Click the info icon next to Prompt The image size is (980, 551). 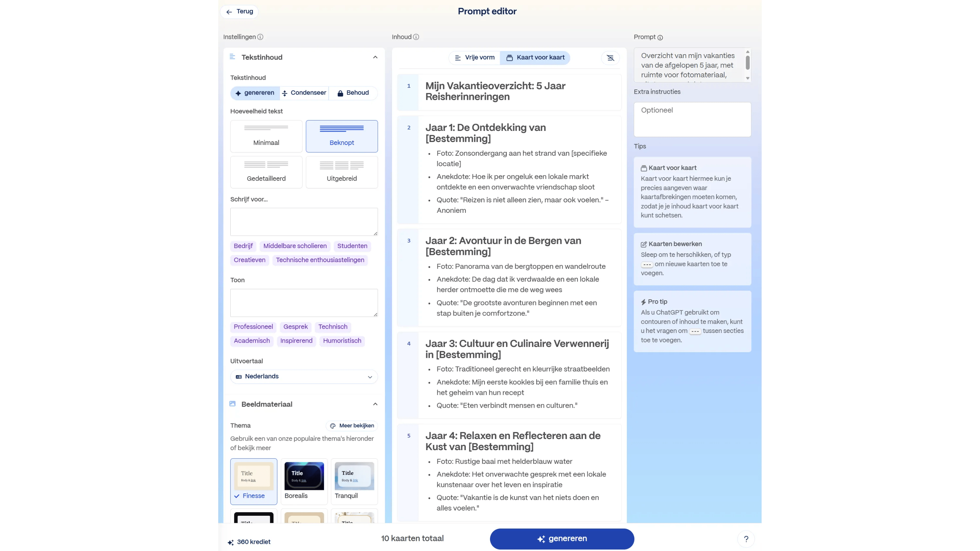[660, 37]
